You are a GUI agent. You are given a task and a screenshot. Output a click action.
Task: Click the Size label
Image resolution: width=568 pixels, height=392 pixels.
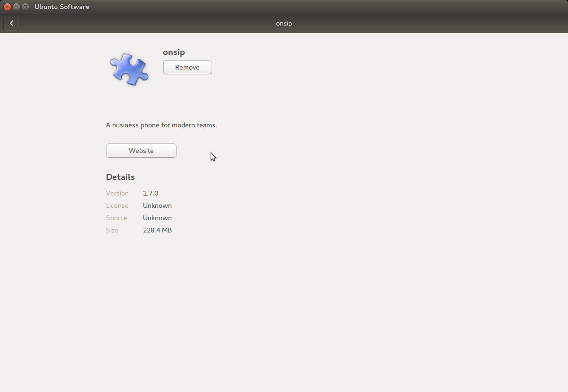pos(112,230)
